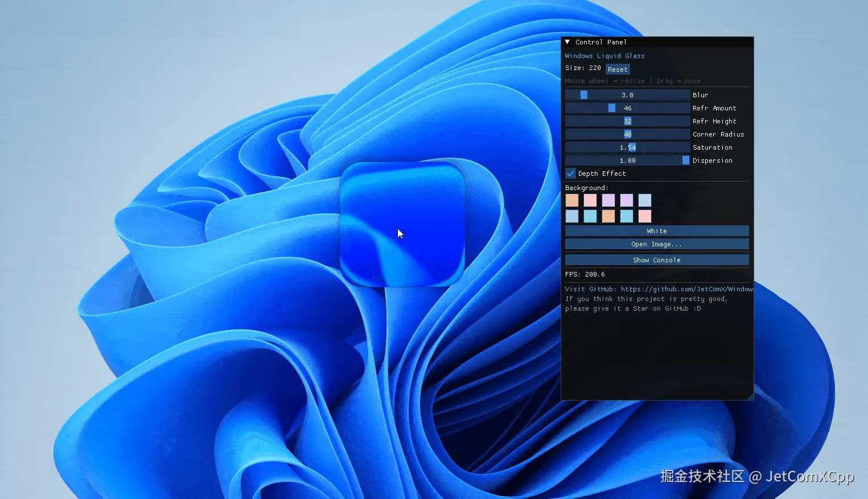Click the Refr Height slider
The width and height of the screenshot is (868, 499).
tap(627, 121)
